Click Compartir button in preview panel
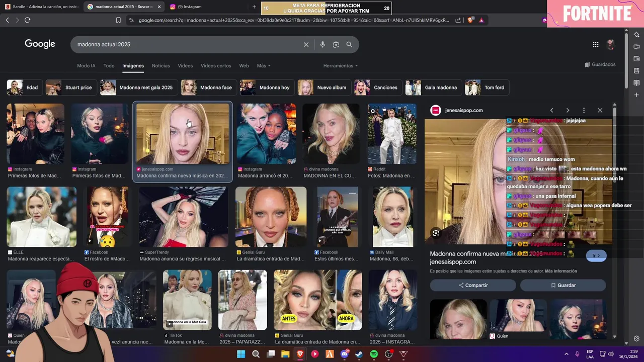This screenshot has width=644, height=362. pos(473,285)
